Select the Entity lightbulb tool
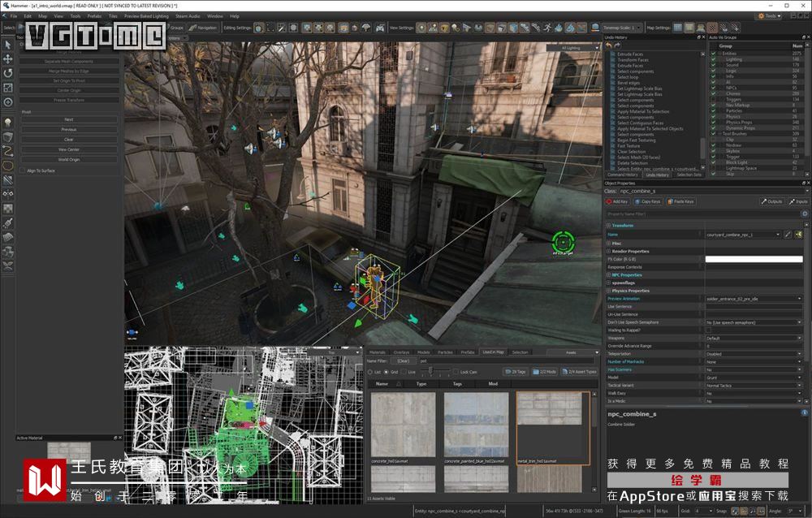 [x=8, y=123]
